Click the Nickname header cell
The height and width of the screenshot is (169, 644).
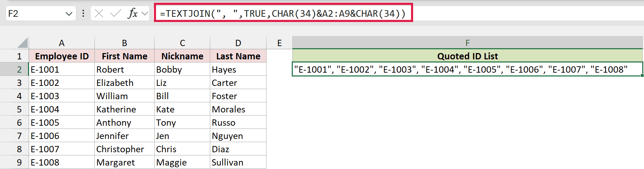coord(182,56)
